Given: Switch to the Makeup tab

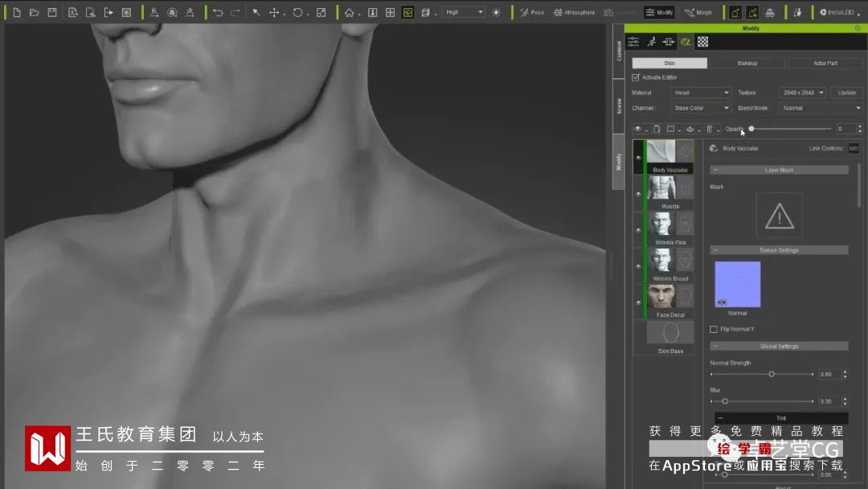Looking at the screenshot, I should 747,63.
